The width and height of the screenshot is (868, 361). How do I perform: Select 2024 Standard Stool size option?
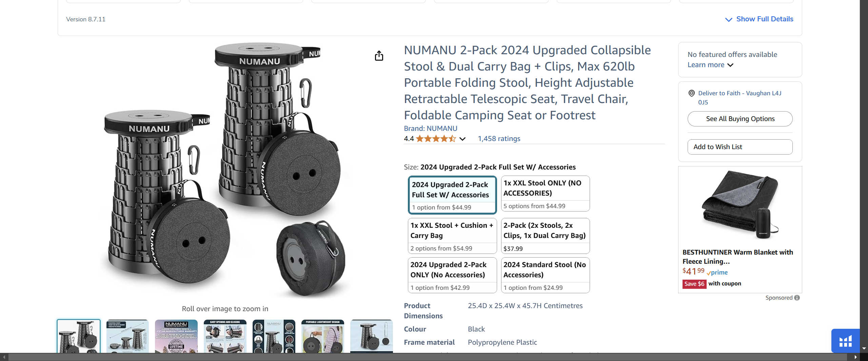(x=545, y=275)
